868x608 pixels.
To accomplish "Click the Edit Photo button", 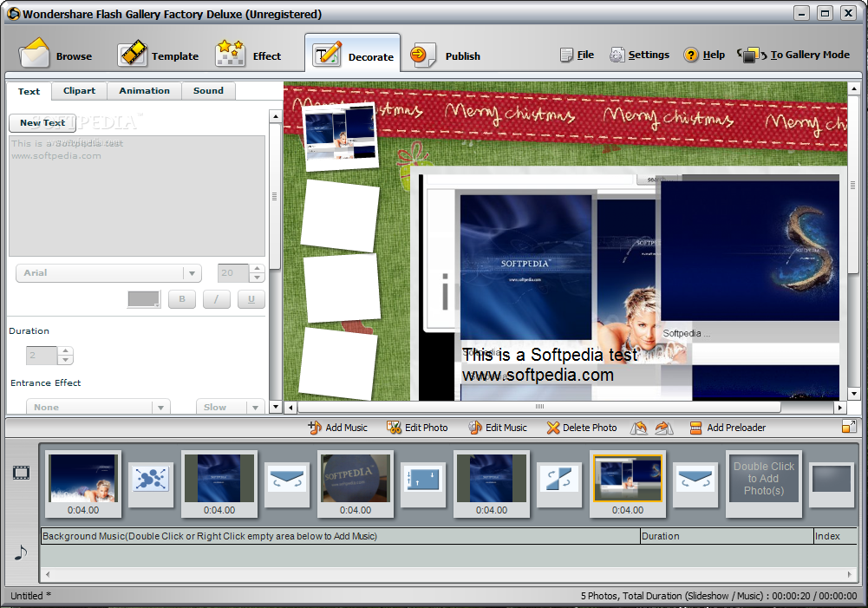I will point(418,428).
